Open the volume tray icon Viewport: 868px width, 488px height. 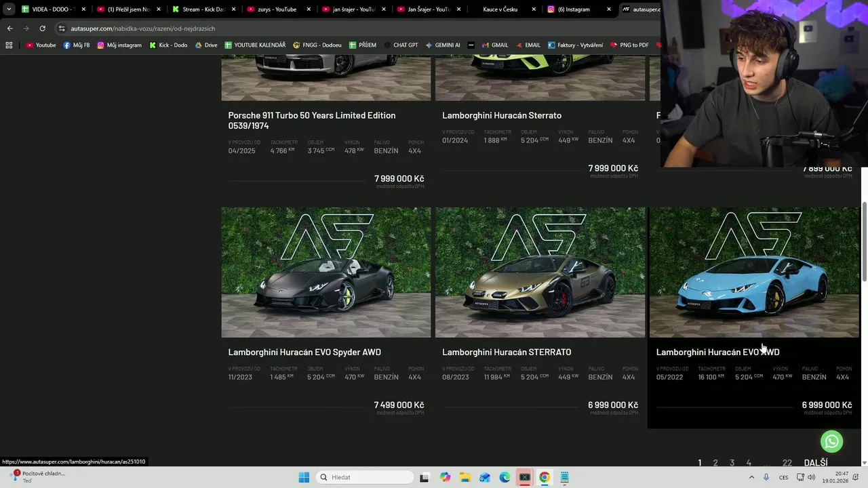[x=811, y=477]
